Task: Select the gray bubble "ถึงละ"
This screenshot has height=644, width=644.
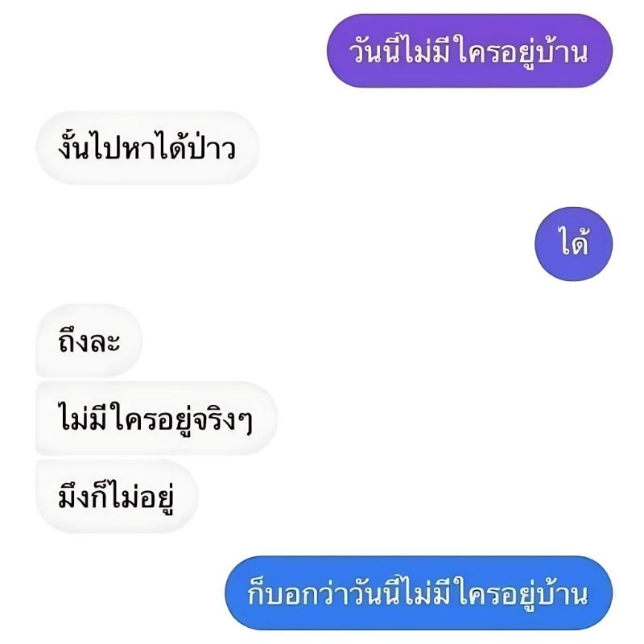Action: pos(89,341)
